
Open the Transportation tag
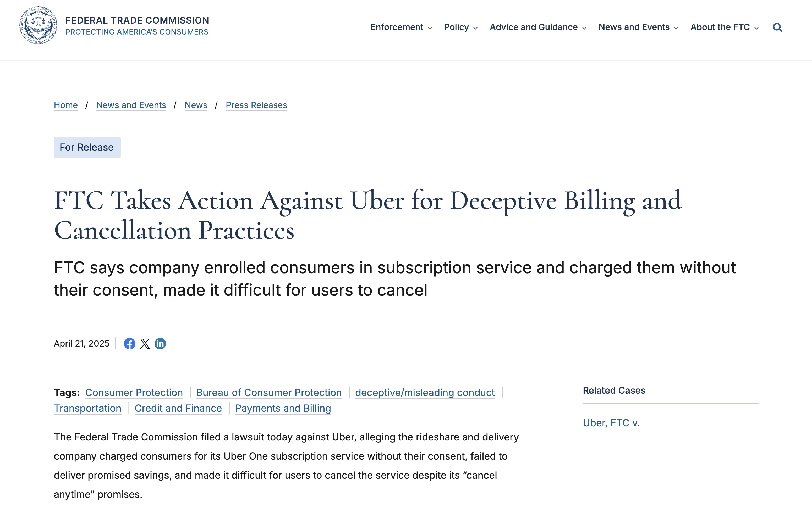[88, 408]
